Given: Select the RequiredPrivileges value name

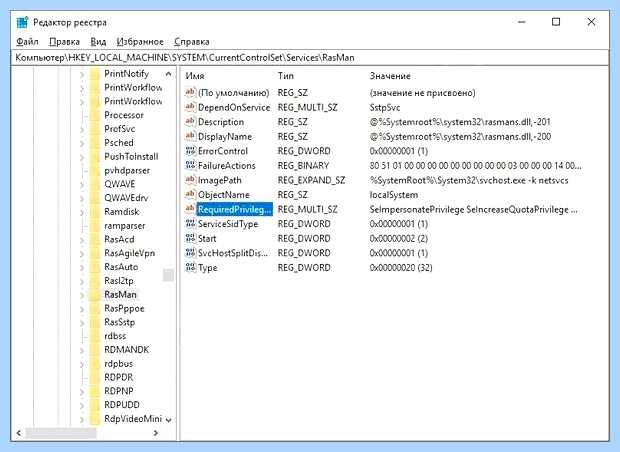Looking at the screenshot, I should 234,210.
